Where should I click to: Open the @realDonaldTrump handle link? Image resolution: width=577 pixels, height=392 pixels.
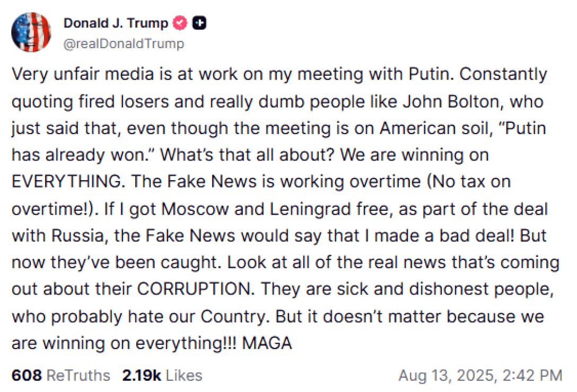point(124,44)
